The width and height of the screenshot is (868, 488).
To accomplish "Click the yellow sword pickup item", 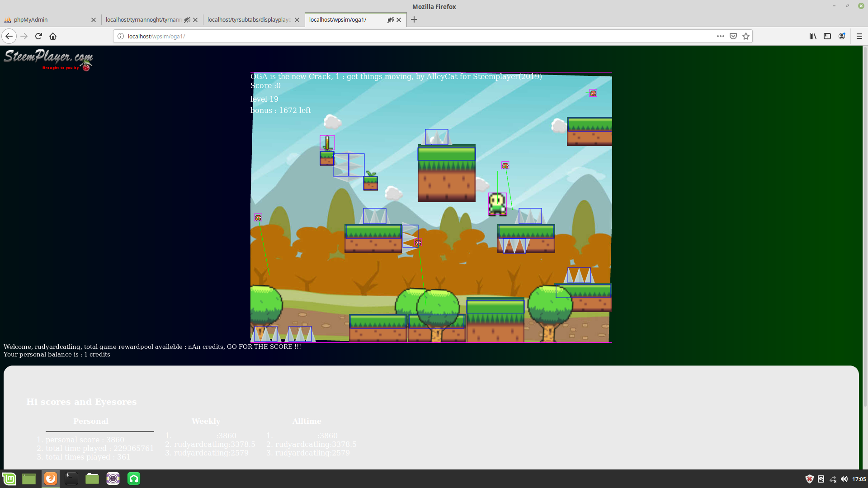I will pyautogui.click(x=327, y=143).
